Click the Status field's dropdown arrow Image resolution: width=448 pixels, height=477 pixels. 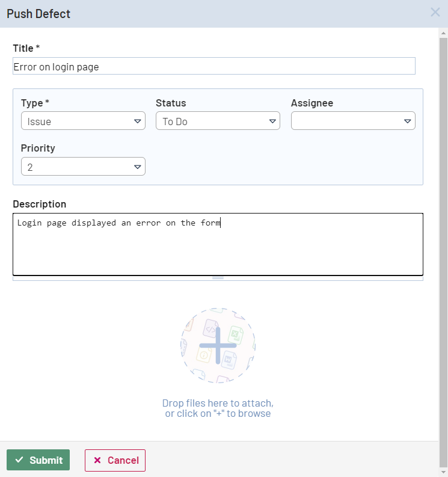tap(272, 122)
